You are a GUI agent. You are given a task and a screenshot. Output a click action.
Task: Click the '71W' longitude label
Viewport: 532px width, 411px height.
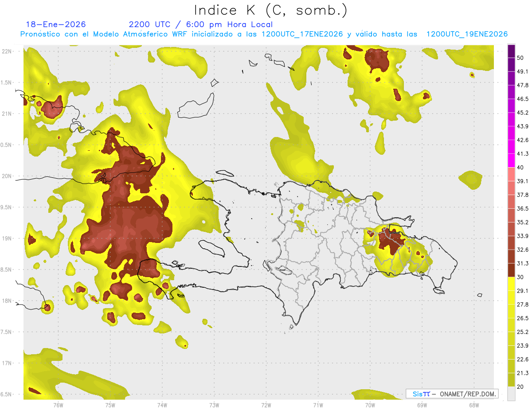pyautogui.click(x=318, y=405)
